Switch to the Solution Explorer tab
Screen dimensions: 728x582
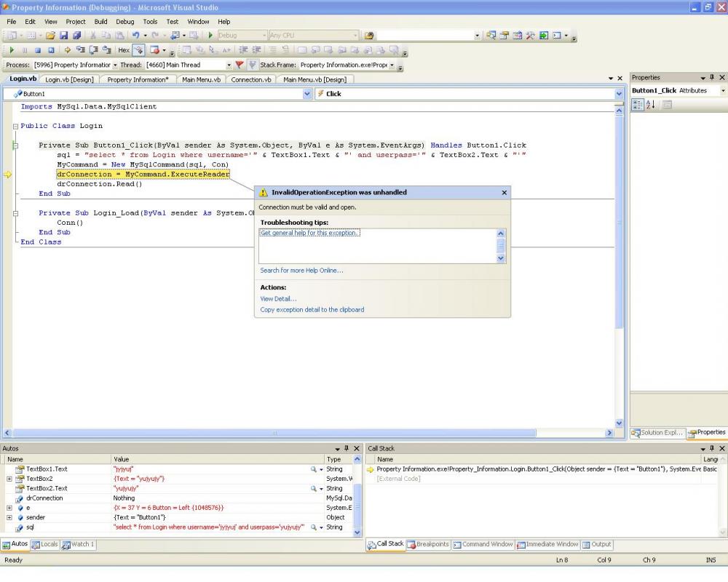(x=657, y=433)
